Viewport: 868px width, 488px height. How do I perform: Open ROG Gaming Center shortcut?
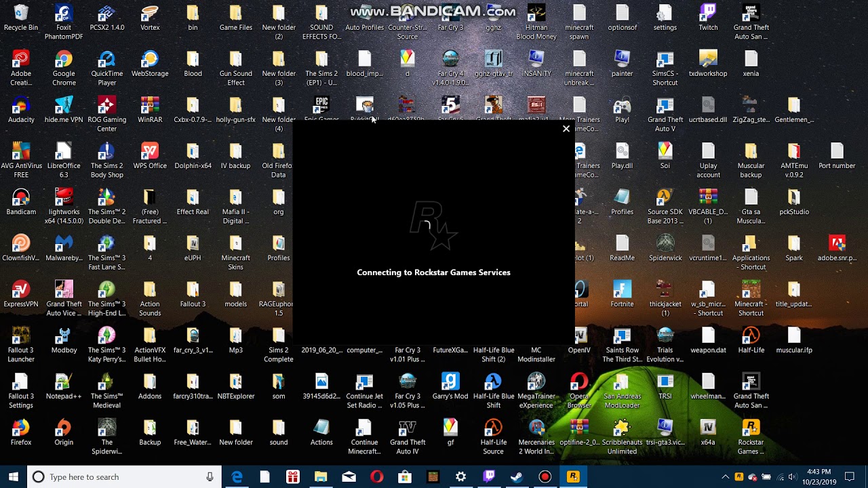click(107, 115)
